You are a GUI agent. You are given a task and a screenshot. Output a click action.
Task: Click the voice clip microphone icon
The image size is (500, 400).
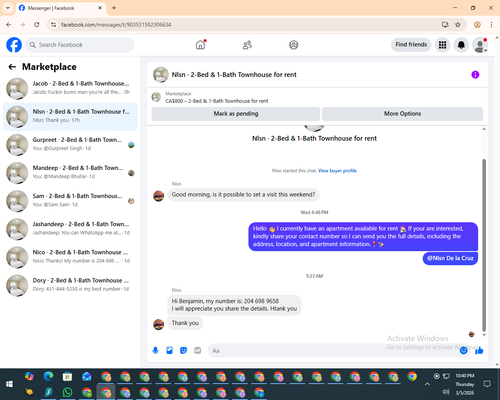[155, 350]
